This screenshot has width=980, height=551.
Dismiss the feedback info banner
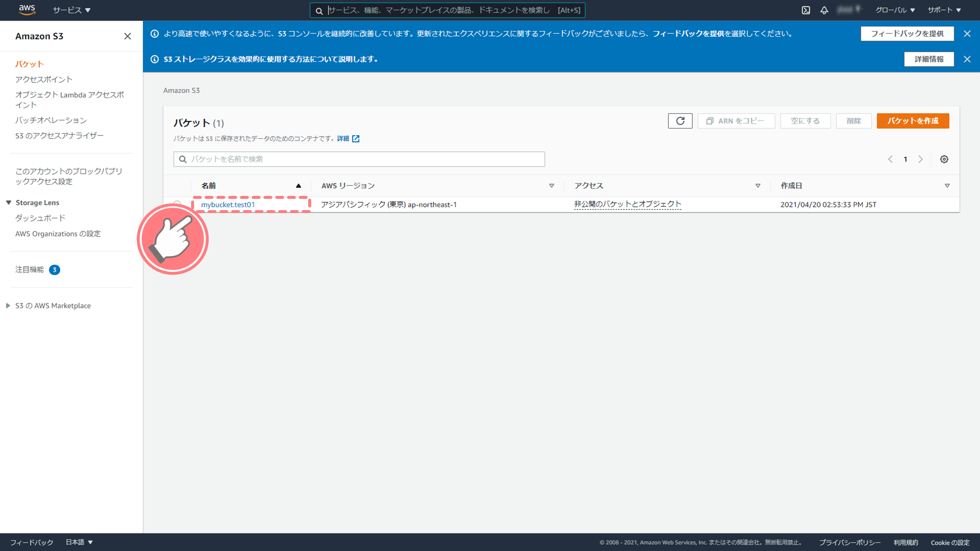(x=967, y=34)
